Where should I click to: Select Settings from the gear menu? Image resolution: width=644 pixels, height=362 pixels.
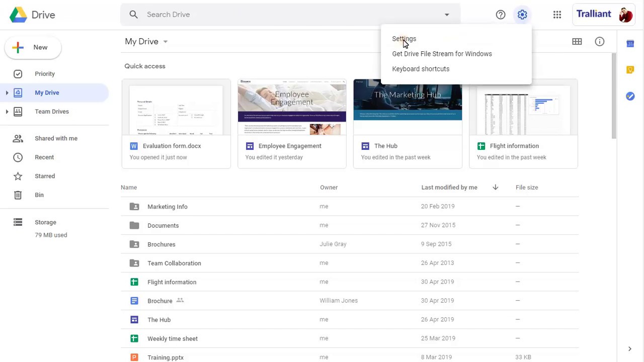tap(404, 39)
